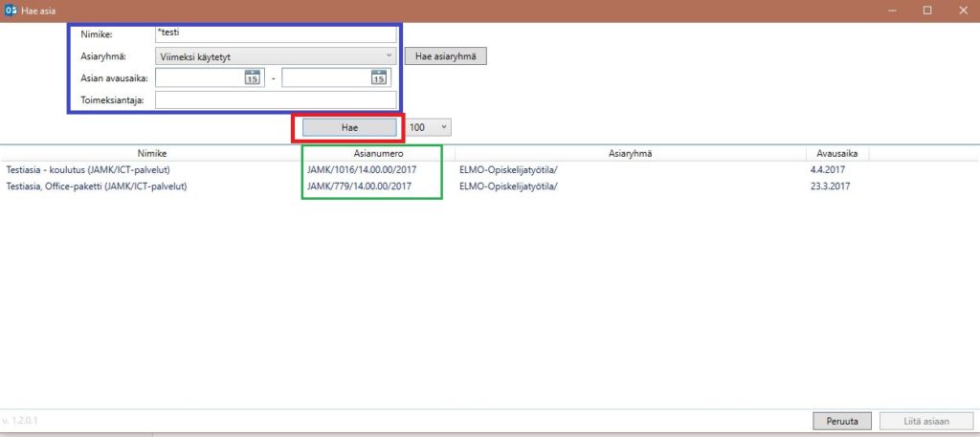The height and width of the screenshot is (437, 980).
Task: Sort by the Asiaryhmä column header
Action: 630,154
